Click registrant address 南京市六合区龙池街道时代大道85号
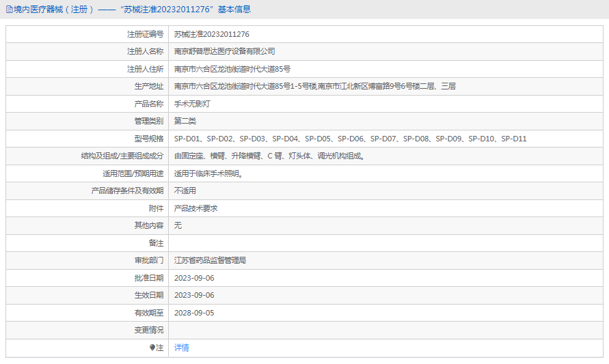The image size is (609, 364). [232, 69]
